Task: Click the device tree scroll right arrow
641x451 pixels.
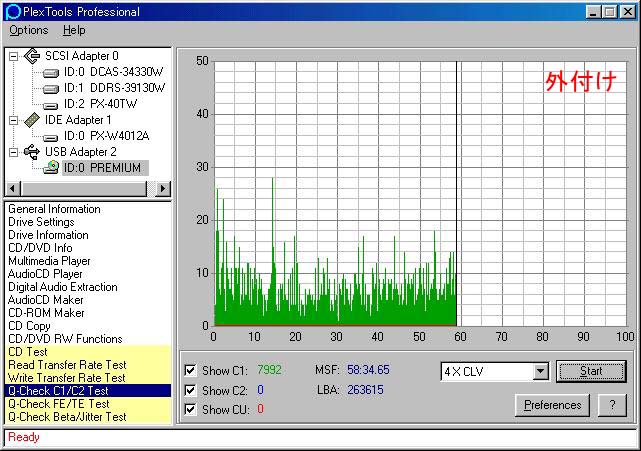Action: coord(164,188)
